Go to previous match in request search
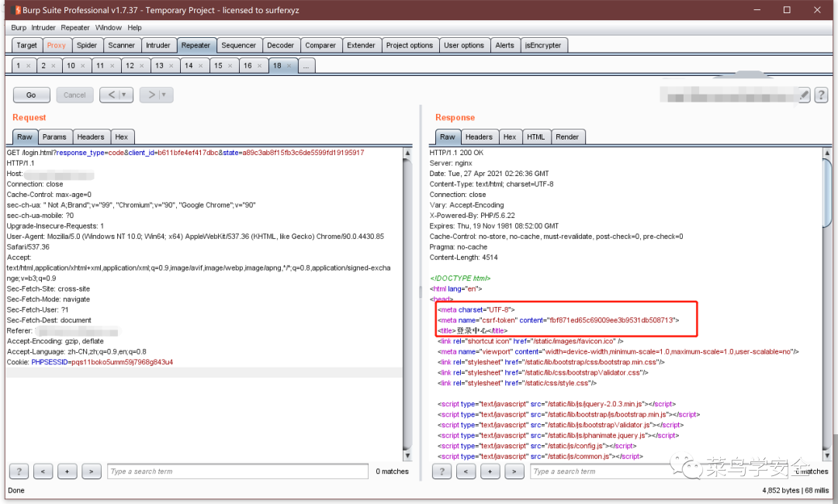 (x=43, y=471)
